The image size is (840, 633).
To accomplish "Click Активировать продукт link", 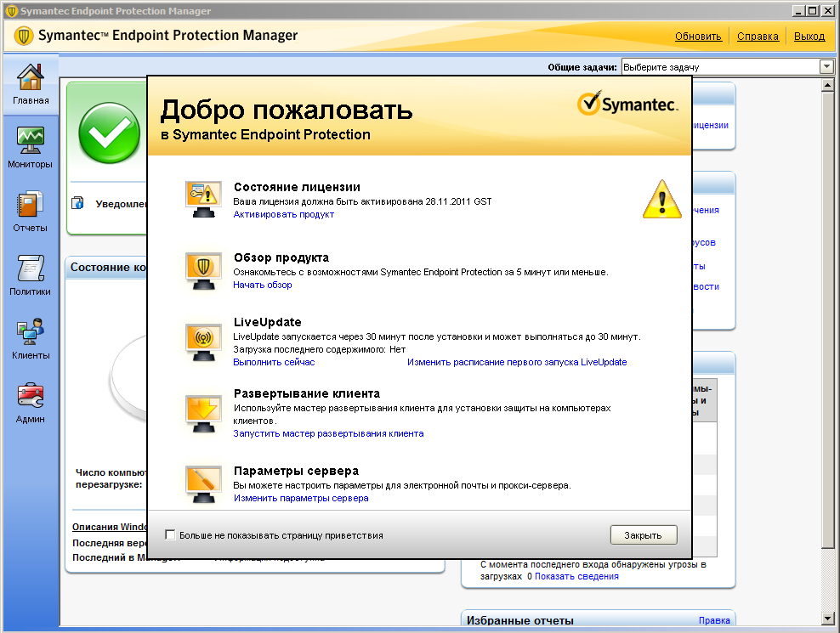I will click(283, 214).
